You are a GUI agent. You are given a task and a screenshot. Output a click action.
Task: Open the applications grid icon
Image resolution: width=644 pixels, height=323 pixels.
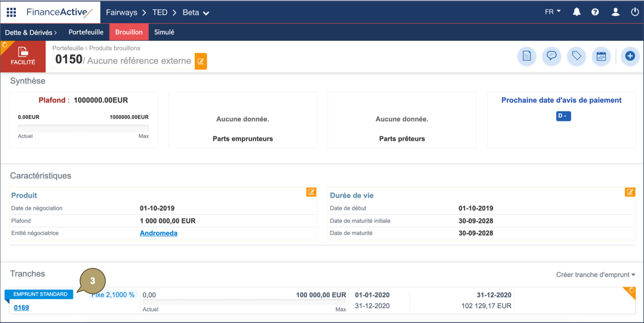coord(11,12)
